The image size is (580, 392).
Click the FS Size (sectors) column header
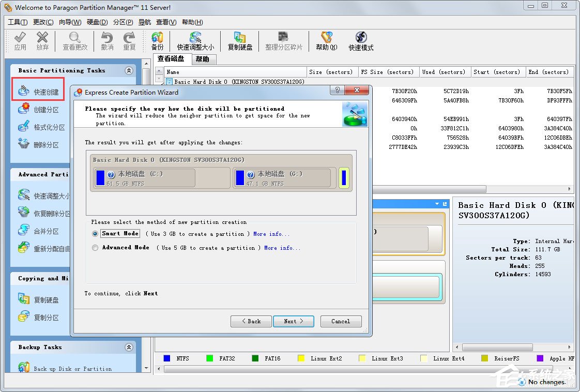tap(389, 72)
